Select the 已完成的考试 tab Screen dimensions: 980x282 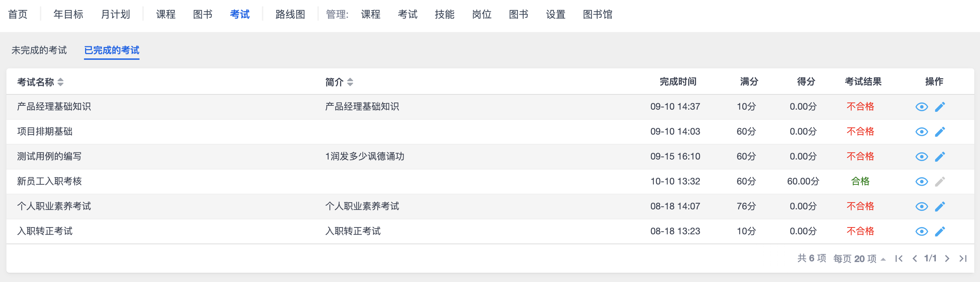point(111,50)
